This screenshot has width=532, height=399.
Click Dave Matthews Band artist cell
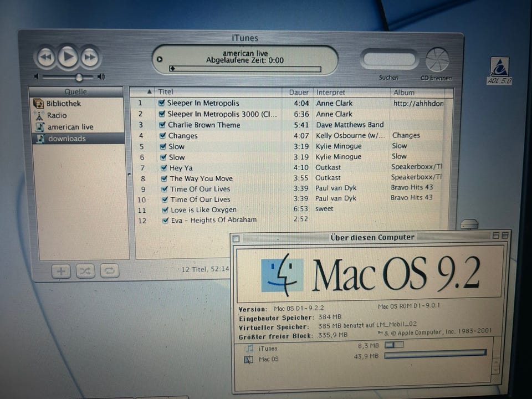pos(350,125)
